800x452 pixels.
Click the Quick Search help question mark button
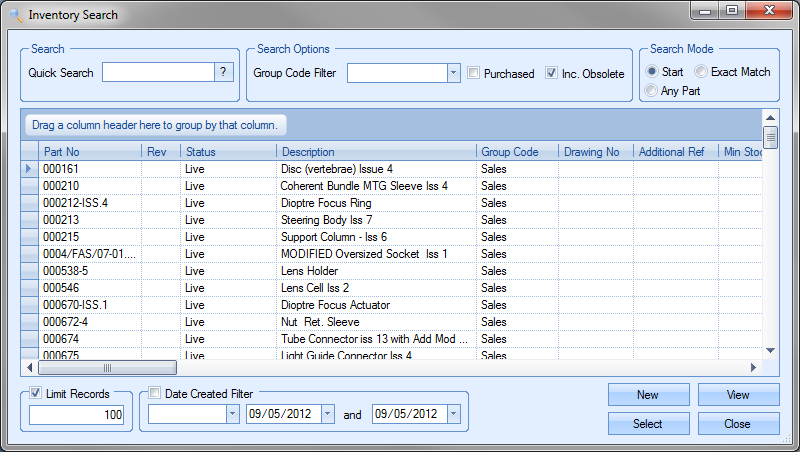[224, 72]
